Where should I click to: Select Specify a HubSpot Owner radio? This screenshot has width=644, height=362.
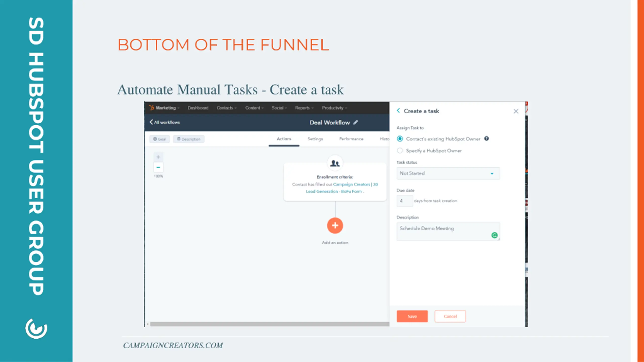coord(400,151)
